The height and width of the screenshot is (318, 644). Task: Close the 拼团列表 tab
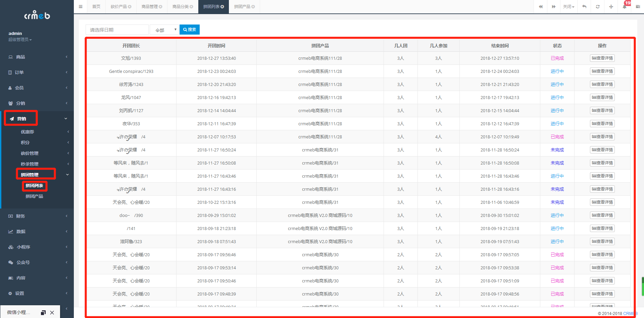[222, 7]
